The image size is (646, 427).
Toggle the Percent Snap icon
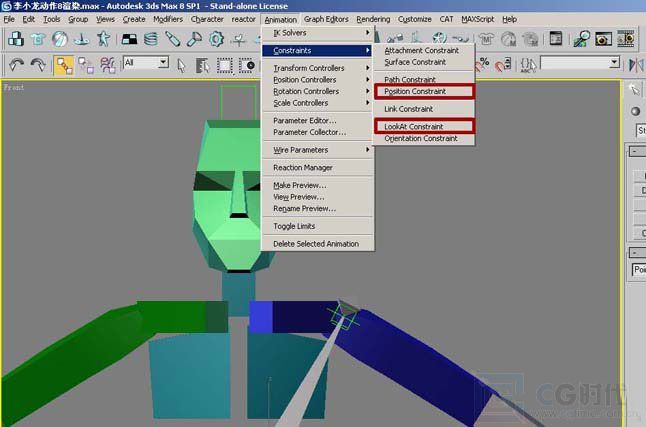(x=484, y=64)
